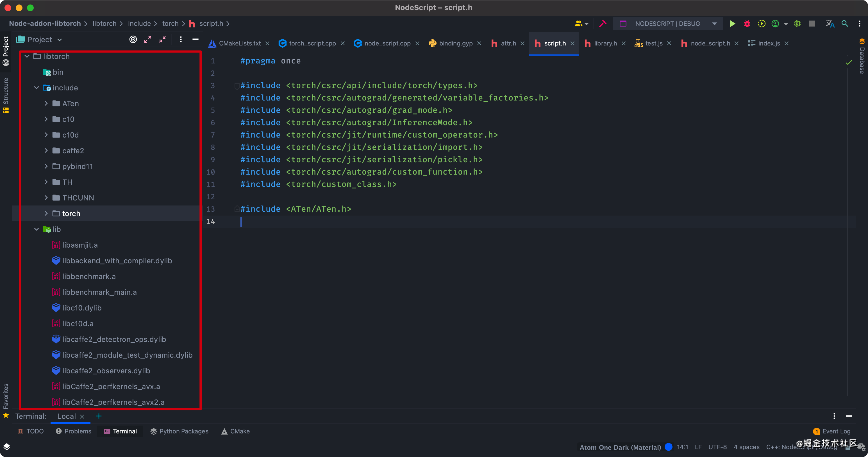Expand the torch folder
This screenshot has width=868, height=457.
click(46, 214)
